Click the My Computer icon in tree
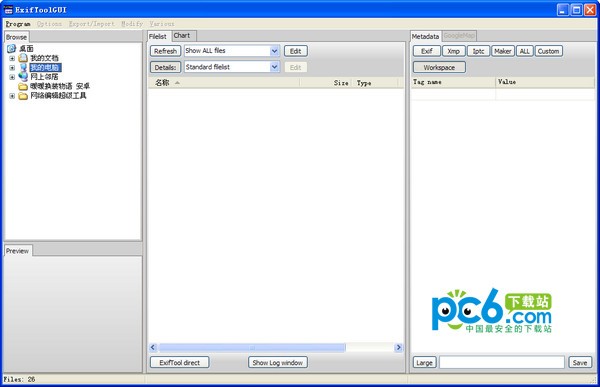The image size is (600, 387). (x=23, y=68)
